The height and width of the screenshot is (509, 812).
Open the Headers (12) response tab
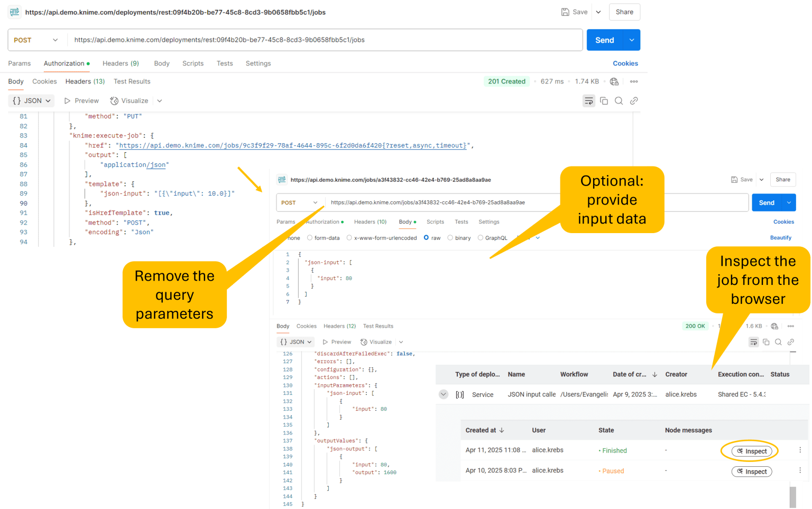click(x=339, y=326)
